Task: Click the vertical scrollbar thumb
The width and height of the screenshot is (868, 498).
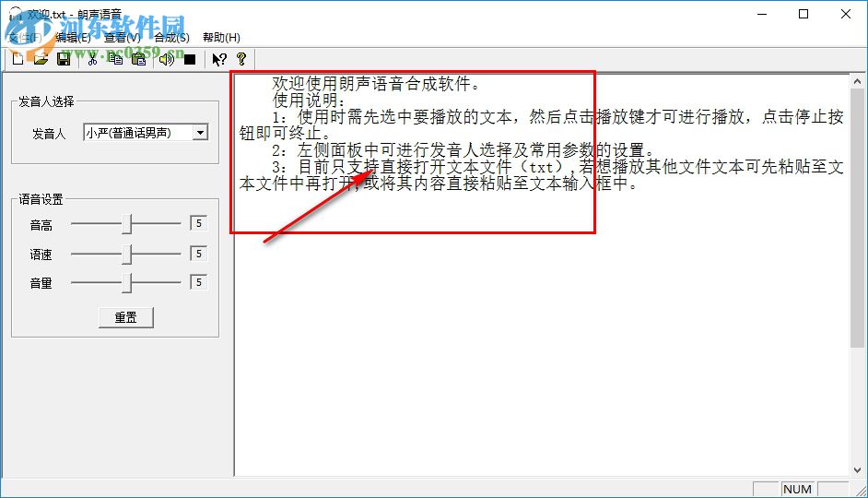Action: click(x=857, y=218)
